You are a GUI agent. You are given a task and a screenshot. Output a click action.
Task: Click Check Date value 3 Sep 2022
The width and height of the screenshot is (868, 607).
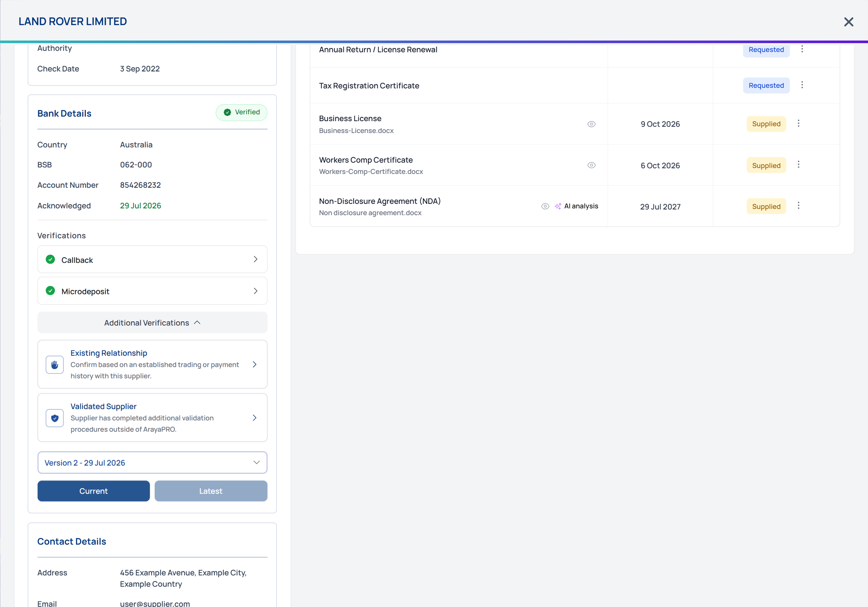140,69
